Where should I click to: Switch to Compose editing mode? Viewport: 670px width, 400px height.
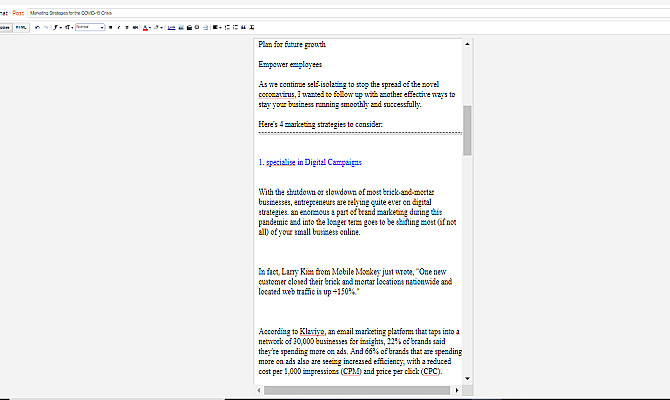point(6,27)
